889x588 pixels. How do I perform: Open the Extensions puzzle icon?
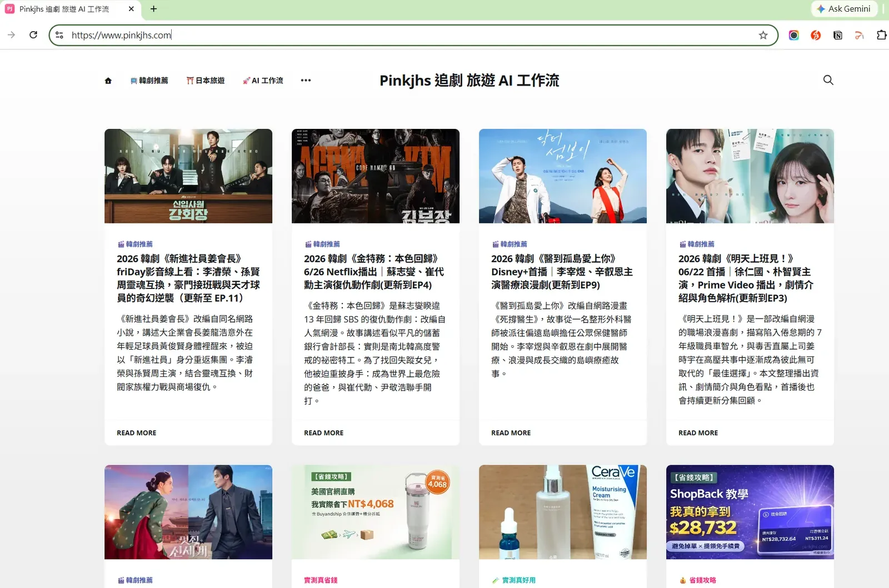coord(881,35)
